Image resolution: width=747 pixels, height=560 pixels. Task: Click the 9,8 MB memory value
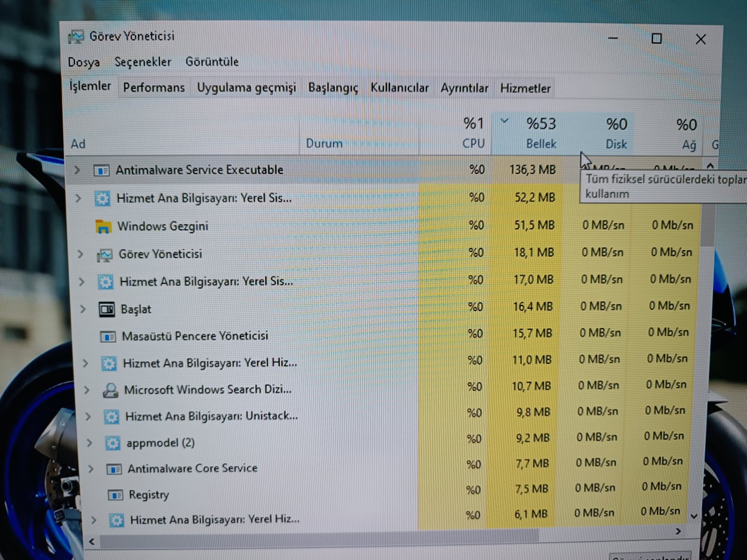[x=533, y=412]
